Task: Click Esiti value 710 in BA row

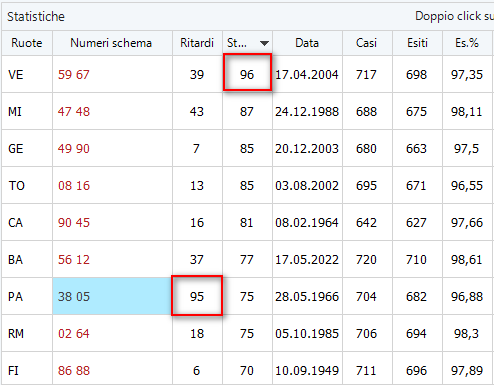Action: tap(416, 259)
